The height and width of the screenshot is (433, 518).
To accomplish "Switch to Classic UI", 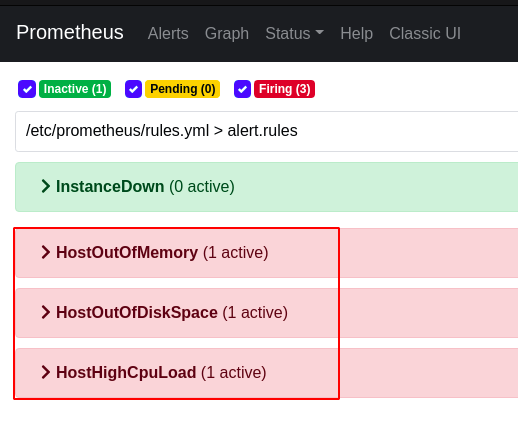I will pos(425,33).
